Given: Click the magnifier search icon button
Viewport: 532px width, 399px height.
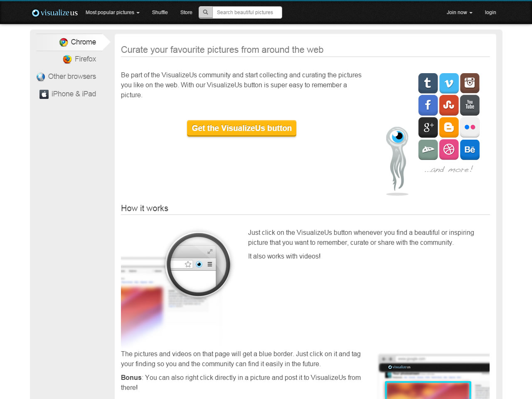Looking at the screenshot, I should [x=205, y=12].
